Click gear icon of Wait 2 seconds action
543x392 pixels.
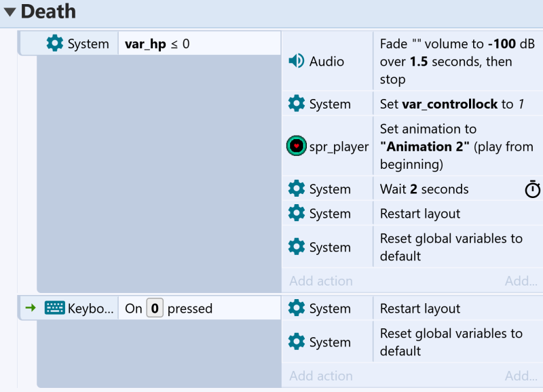[x=297, y=189]
